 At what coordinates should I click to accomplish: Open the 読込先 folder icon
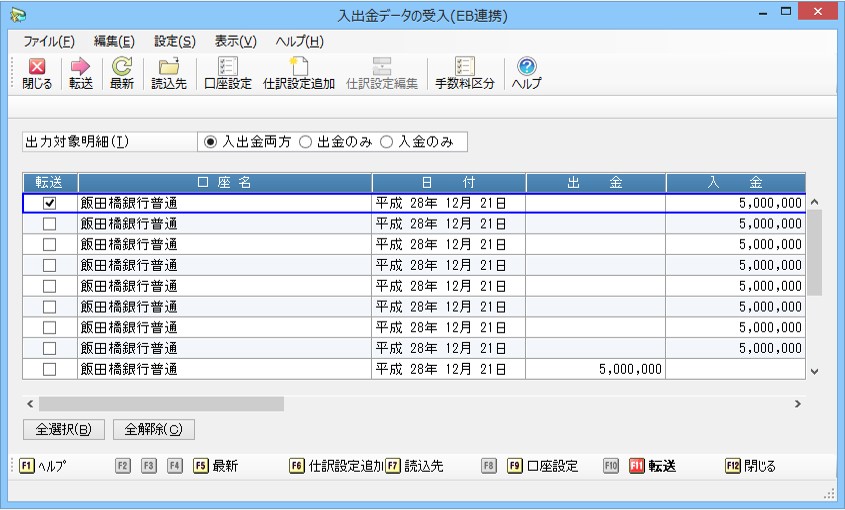pyautogui.click(x=168, y=68)
